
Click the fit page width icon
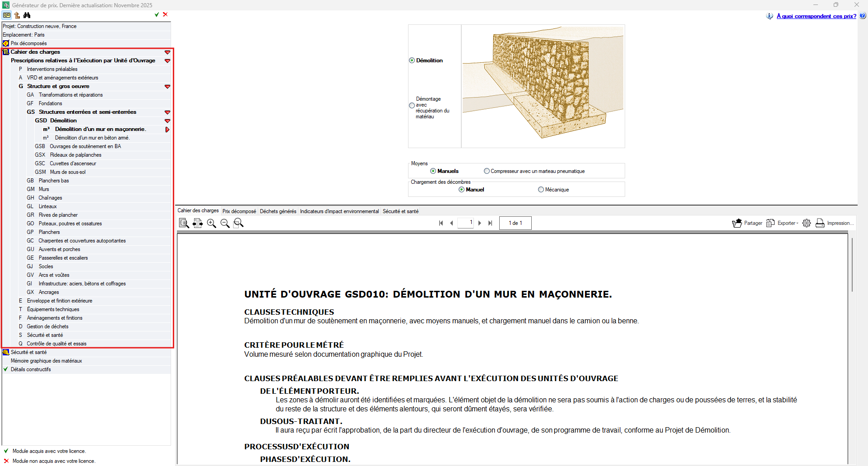198,223
